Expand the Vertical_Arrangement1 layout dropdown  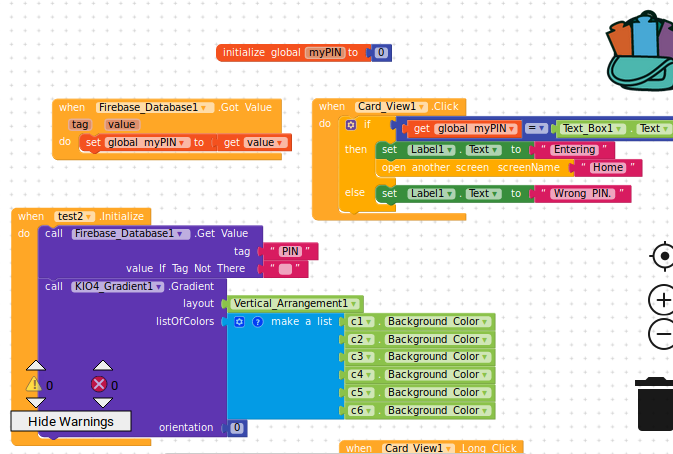point(353,304)
